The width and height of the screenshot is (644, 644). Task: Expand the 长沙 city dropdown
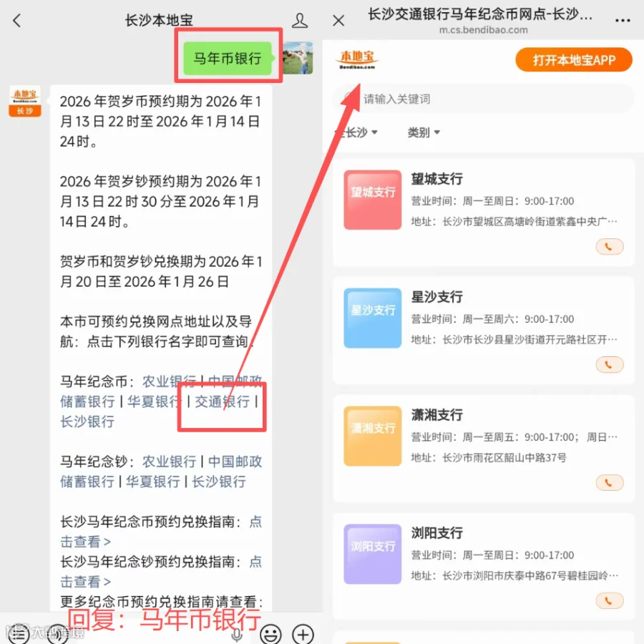click(357, 132)
